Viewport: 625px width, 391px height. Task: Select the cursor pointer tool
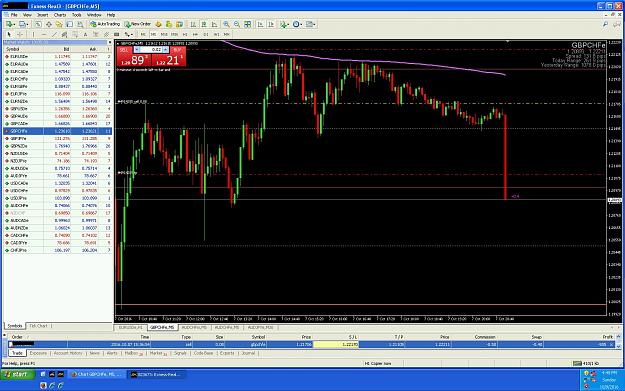click(9, 35)
